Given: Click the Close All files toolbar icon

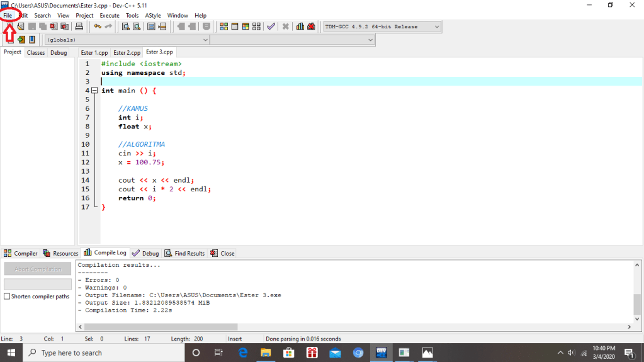Looking at the screenshot, I should [64, 26].
